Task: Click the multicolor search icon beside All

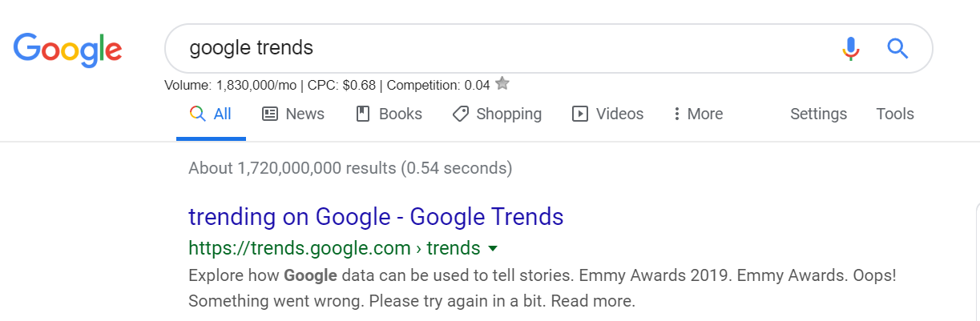Action: coord(197,114)
